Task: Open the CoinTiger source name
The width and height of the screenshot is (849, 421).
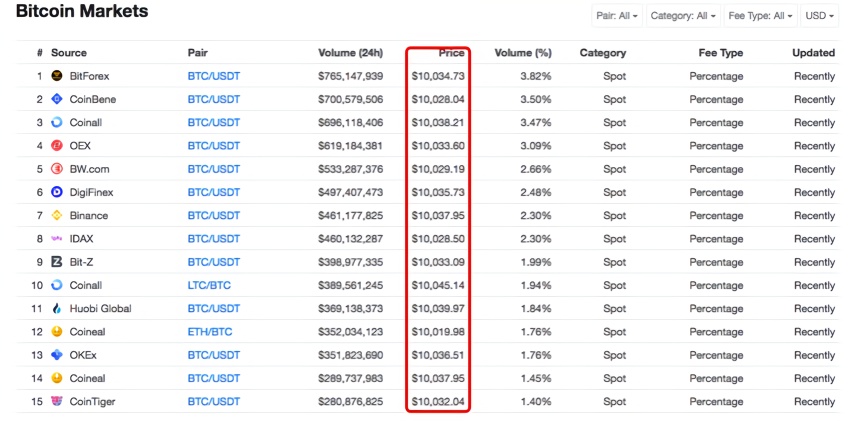Action: pyautogui.click(x=92, y=402)
